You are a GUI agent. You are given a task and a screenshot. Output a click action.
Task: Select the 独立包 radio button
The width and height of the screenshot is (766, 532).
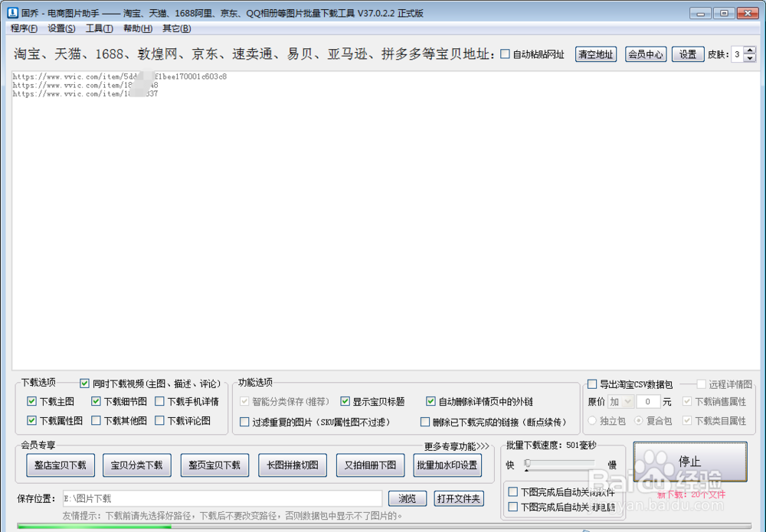[x=592, y=420]
